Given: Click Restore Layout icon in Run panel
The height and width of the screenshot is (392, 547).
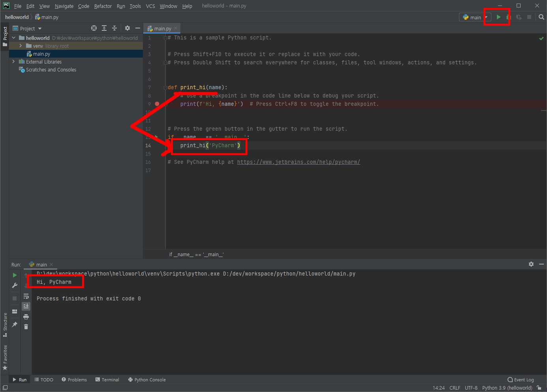Looking at the screenshot, I should [15, 311].
